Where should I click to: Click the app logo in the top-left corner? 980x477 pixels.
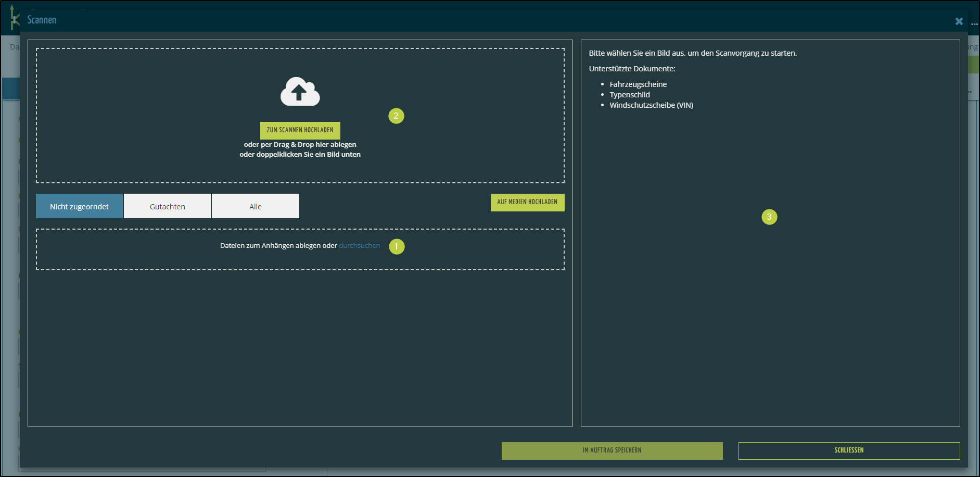pos(14,18)
